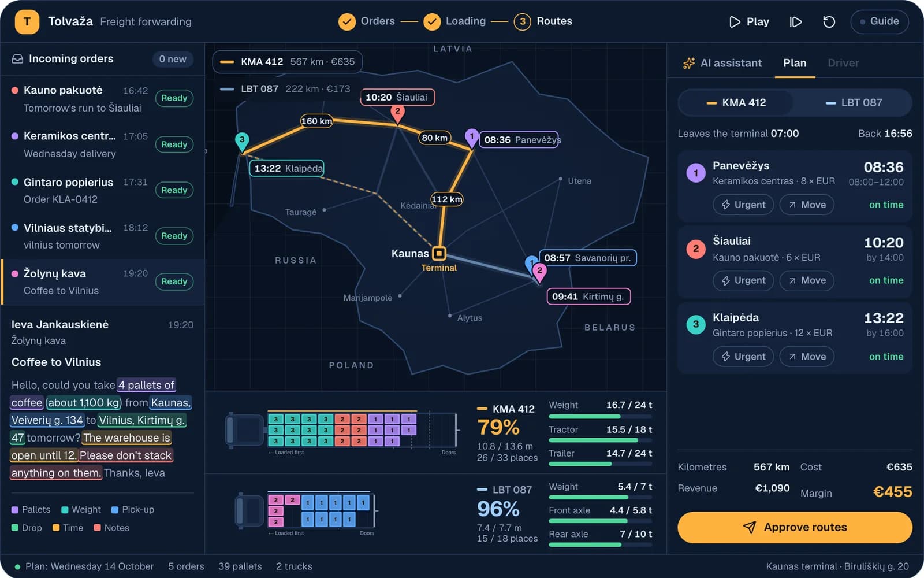Switch to the Driver tab
924x578 pixels.
[843, 63]
